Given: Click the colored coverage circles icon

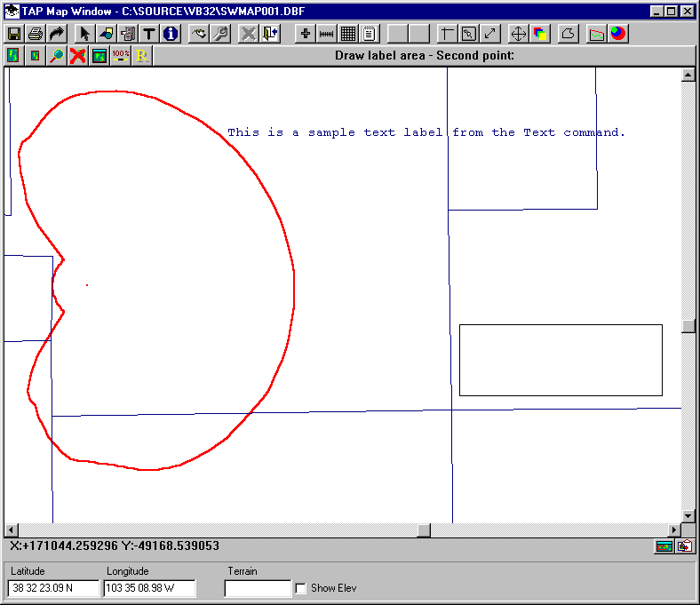Looking at the screenshot, I should pyautogui.click(x=618, y=34).
